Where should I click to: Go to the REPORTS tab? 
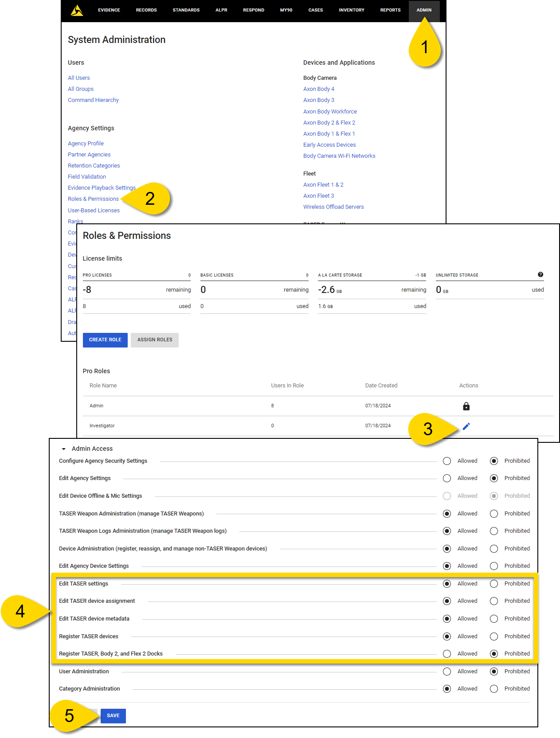pyautogui.click(x=390, y=10)
